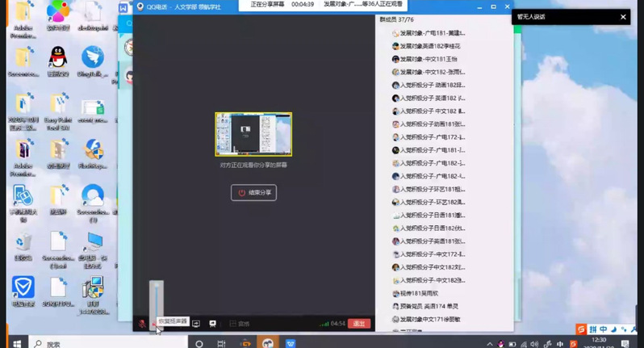Select member 发展对象英语182李桂花 in list
The width and height of the screenshot is (644, 348).
tap(432, 46)
